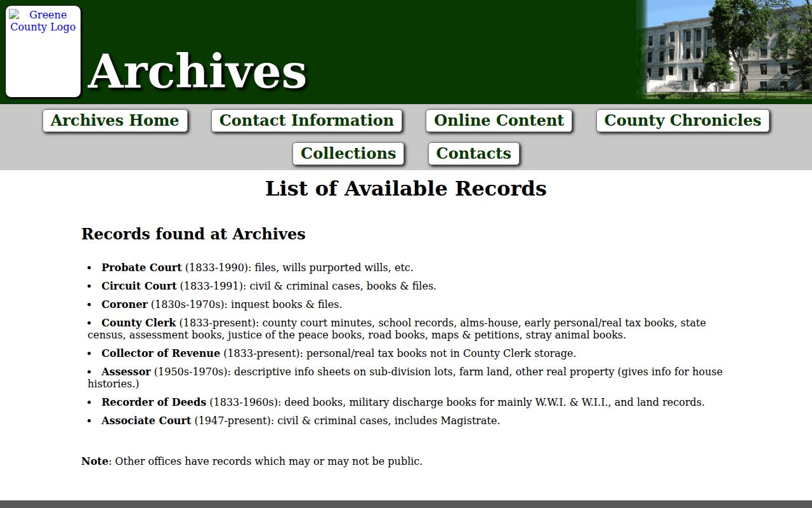
Task: Open the Archives Home page
Action: coord(115,121)
